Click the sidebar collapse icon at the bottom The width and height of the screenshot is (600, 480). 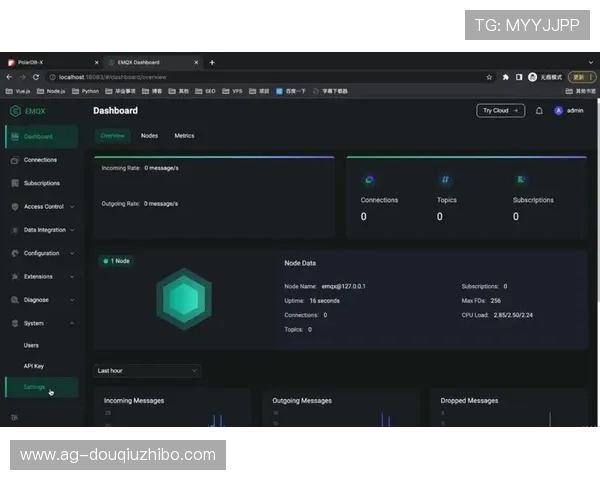(x=14, y=417)
